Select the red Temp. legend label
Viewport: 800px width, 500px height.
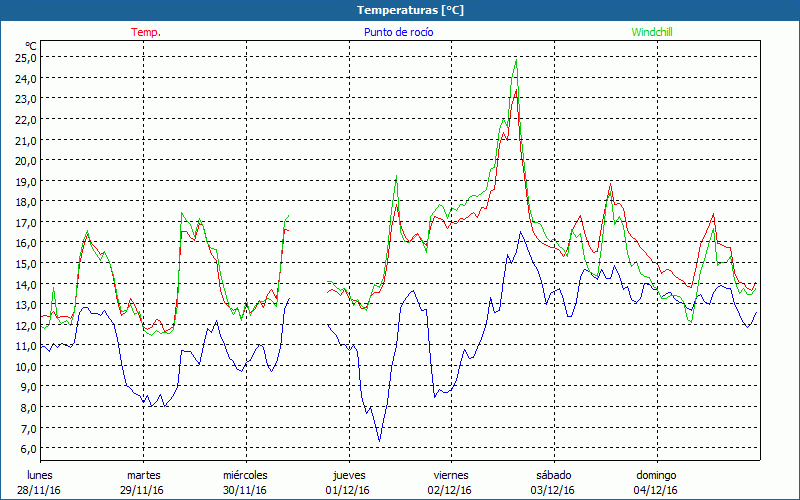coord(146,32)
